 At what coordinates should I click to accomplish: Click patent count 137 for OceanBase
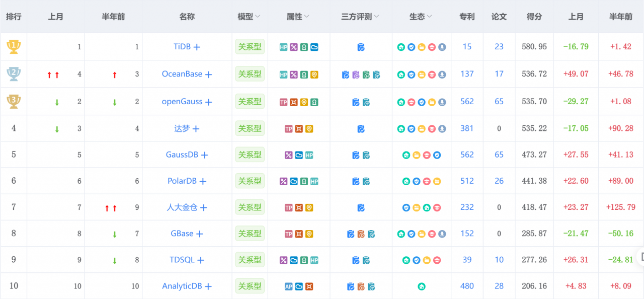pos(467,74)
